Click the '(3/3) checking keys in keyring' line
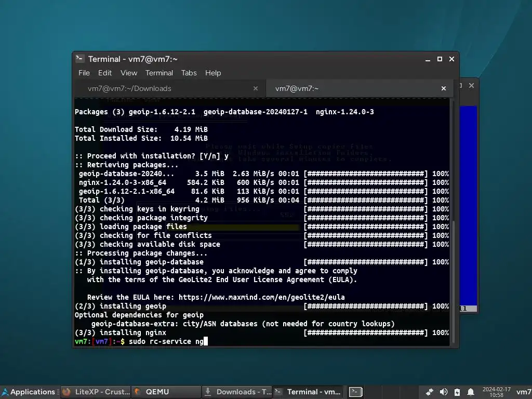This screenshot has height=399, width=532. click(x=262, y=209)
